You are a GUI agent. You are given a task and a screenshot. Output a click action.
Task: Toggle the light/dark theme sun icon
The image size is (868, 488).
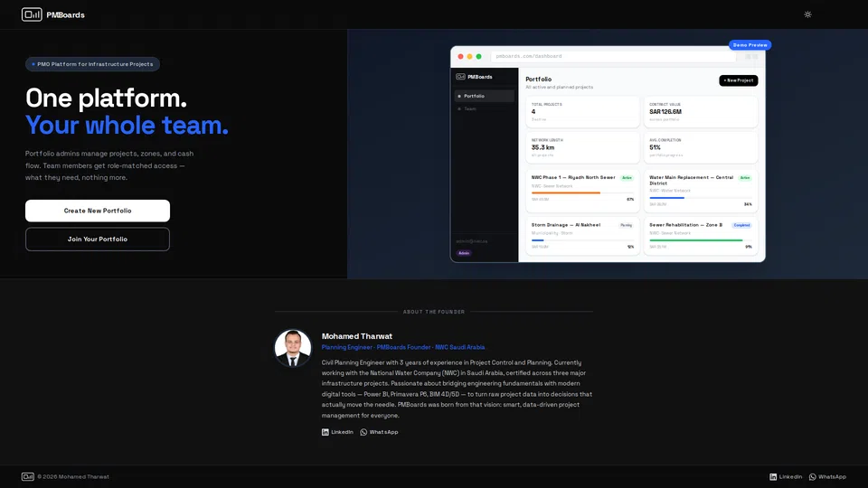[x=807, y=15]
